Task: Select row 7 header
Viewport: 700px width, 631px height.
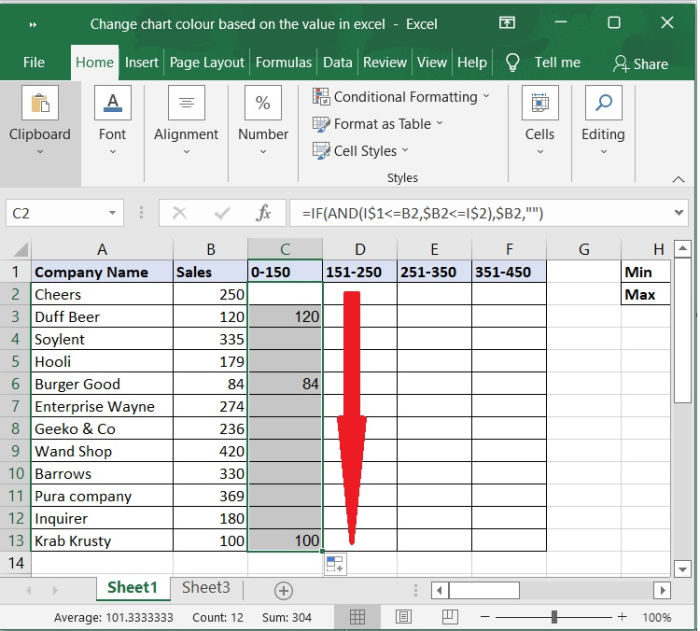Action: (16, 406)
